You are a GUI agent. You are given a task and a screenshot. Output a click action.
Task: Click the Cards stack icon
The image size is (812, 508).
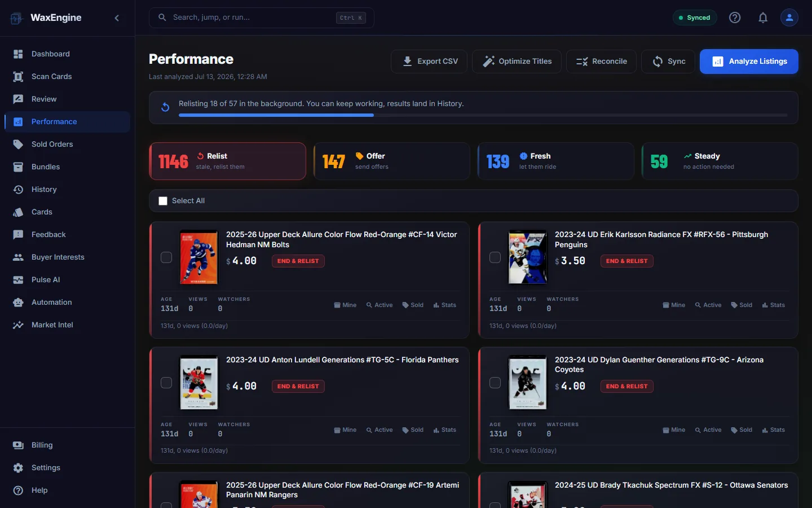coord(18,212)
